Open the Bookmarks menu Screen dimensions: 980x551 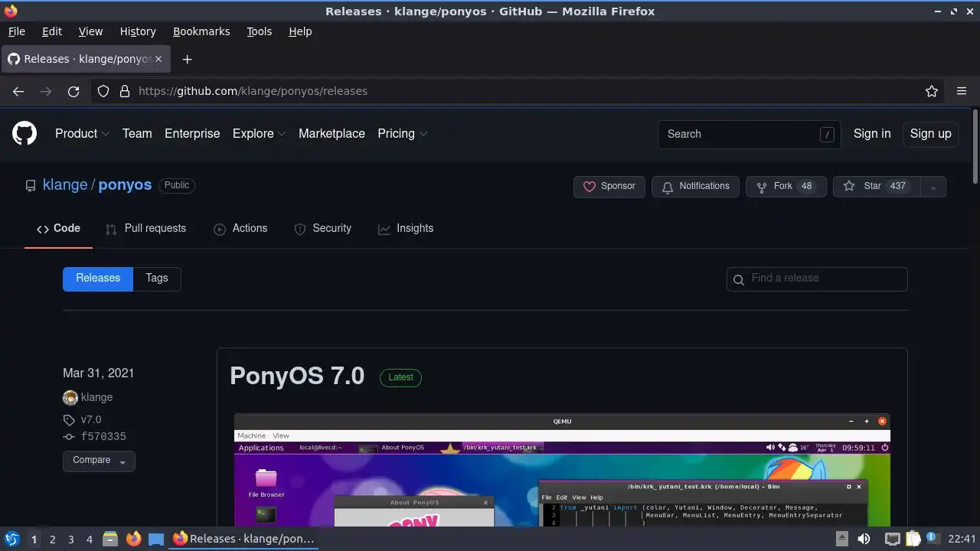click(x=201, y=31)
